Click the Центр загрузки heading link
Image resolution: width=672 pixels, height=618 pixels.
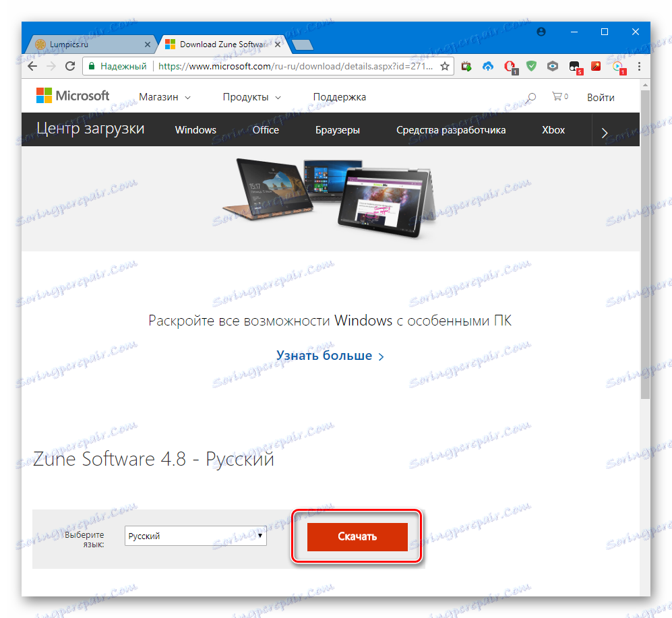coord(90,129)
